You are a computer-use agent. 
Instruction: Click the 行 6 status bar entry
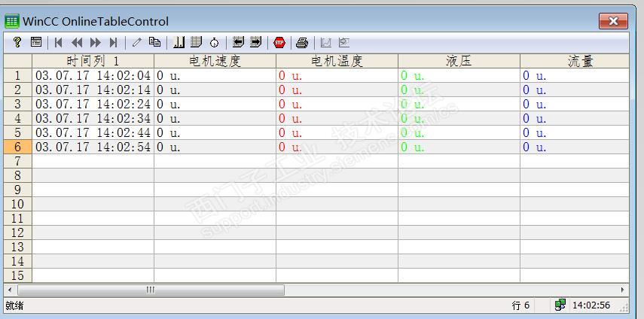520,305
